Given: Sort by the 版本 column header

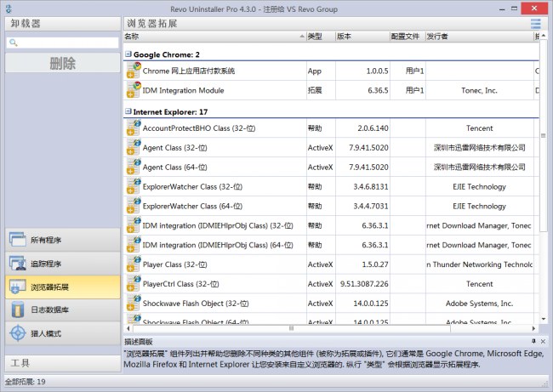Looking at the screenshot, I should pos(362,37).
